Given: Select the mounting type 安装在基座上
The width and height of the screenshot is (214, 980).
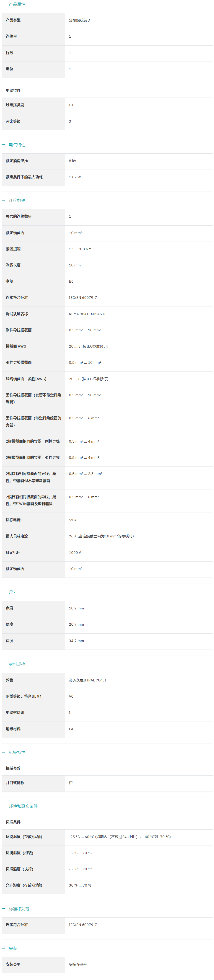Looking at the screenshot, I should click(80, 965).
